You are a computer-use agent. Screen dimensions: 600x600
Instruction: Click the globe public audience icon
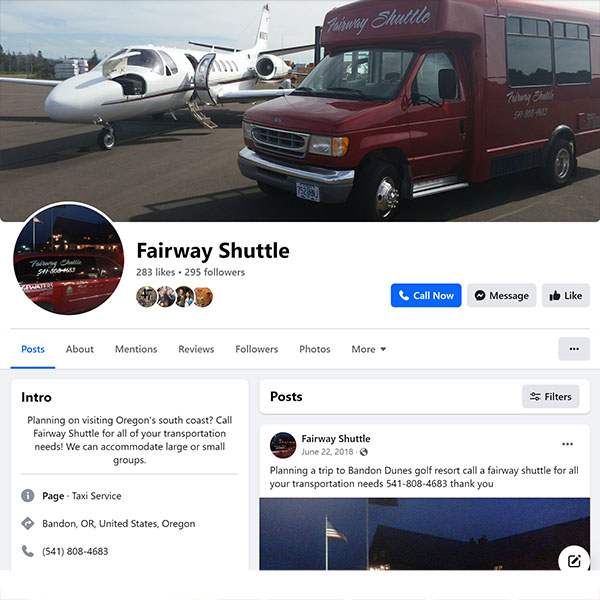click(364, 452)
